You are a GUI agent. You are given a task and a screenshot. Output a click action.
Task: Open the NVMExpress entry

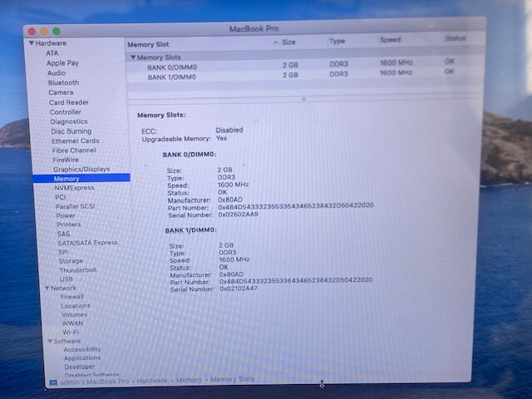click(x=74, y=188)
